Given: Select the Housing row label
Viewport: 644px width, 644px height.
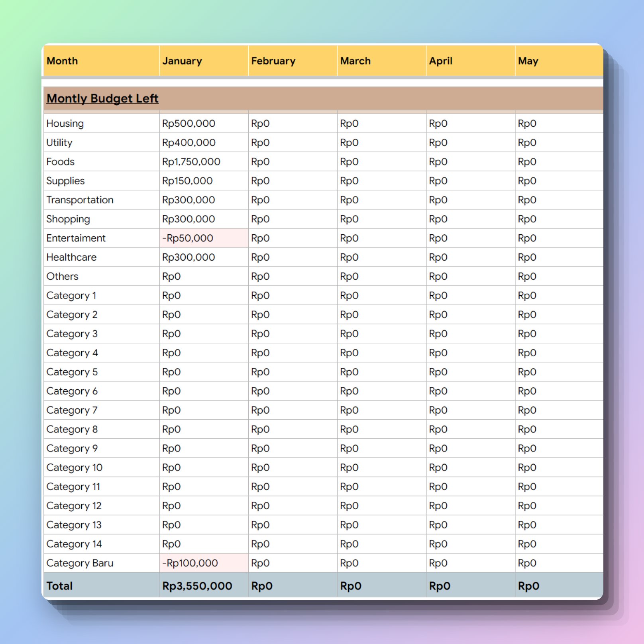Looking at the screenshot, I should tap(65, 123).
